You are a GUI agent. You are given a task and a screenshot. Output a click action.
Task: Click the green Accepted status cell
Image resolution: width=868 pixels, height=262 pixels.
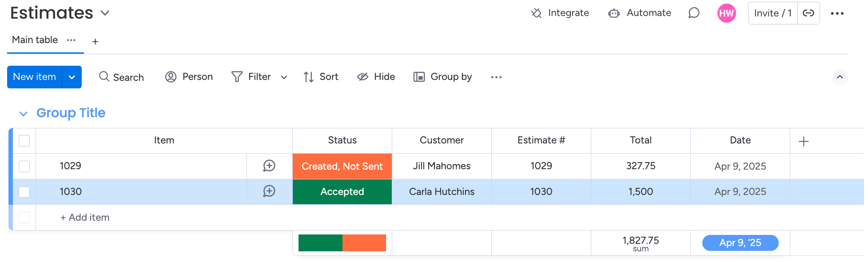(x=342, y=192)
